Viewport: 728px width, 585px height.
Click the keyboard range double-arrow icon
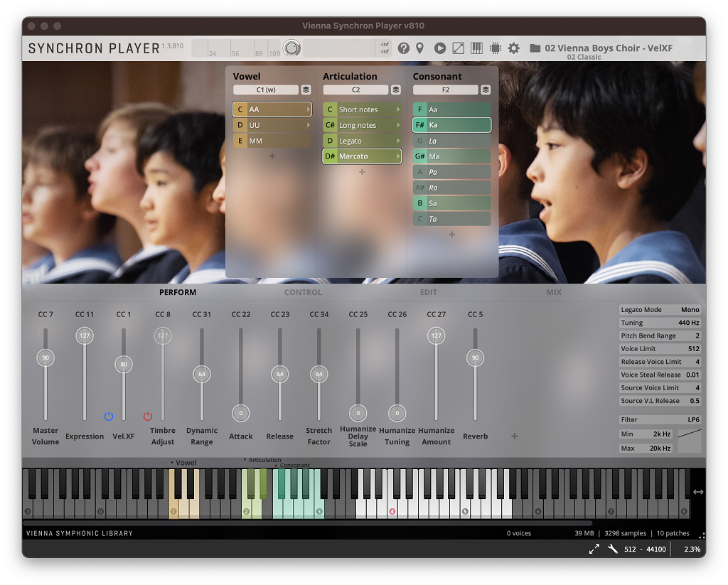(698, 492)
